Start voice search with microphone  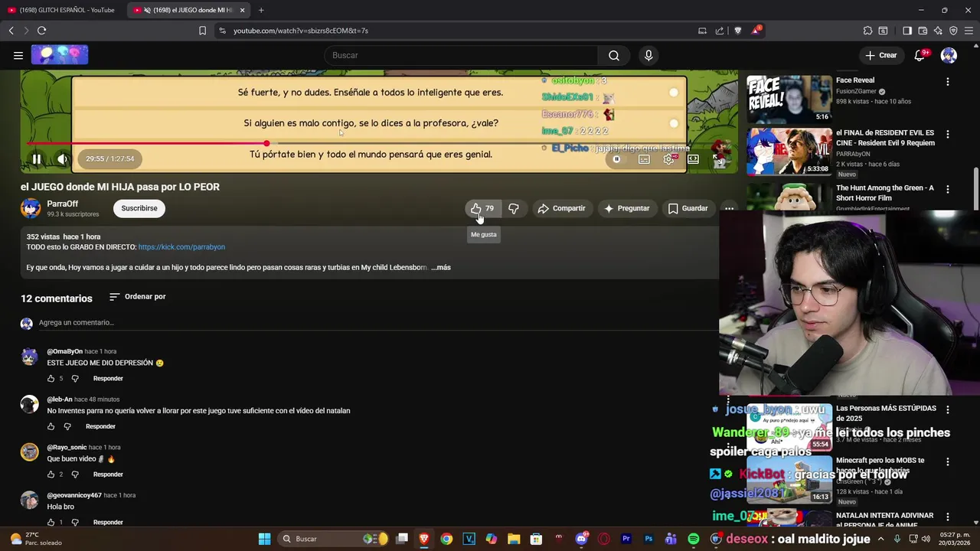(648, 55)
